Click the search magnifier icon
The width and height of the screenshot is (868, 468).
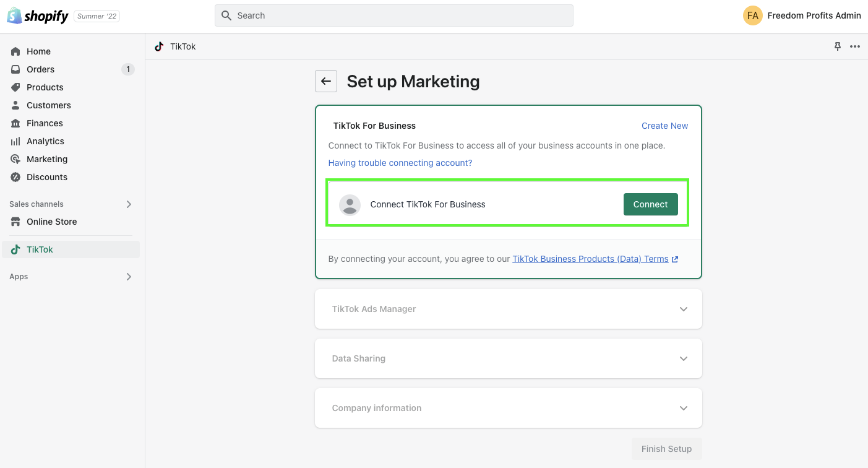(x=226, y=15)
